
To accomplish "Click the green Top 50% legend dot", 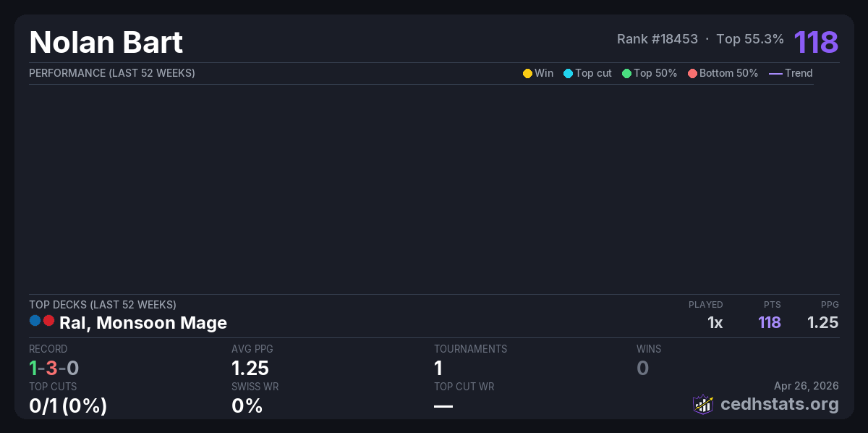I will 626,73.
